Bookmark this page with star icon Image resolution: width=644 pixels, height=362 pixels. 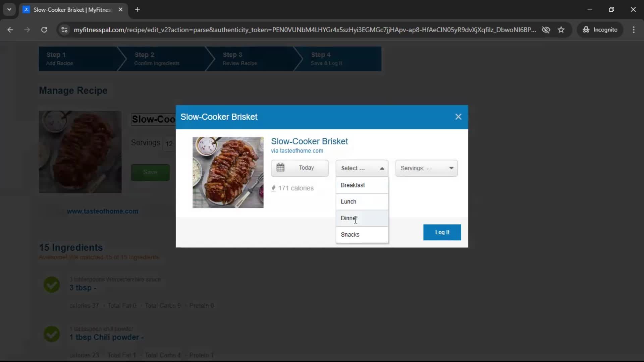pos(561,29)
